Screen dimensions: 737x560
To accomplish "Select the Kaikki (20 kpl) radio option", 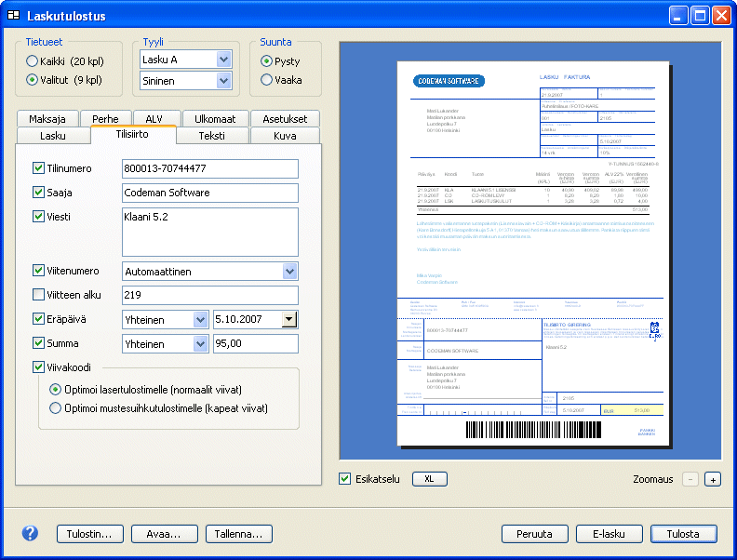I will coord(33,61).
